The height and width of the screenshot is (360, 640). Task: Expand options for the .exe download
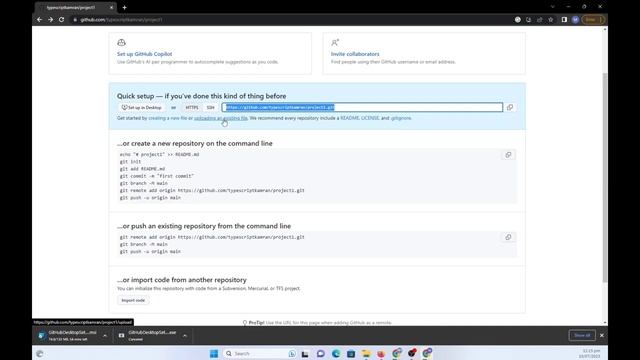coord(185,336)
